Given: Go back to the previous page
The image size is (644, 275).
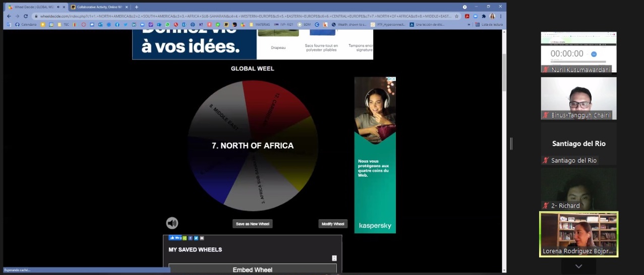Looking at the screenshot, I should 9,16.
